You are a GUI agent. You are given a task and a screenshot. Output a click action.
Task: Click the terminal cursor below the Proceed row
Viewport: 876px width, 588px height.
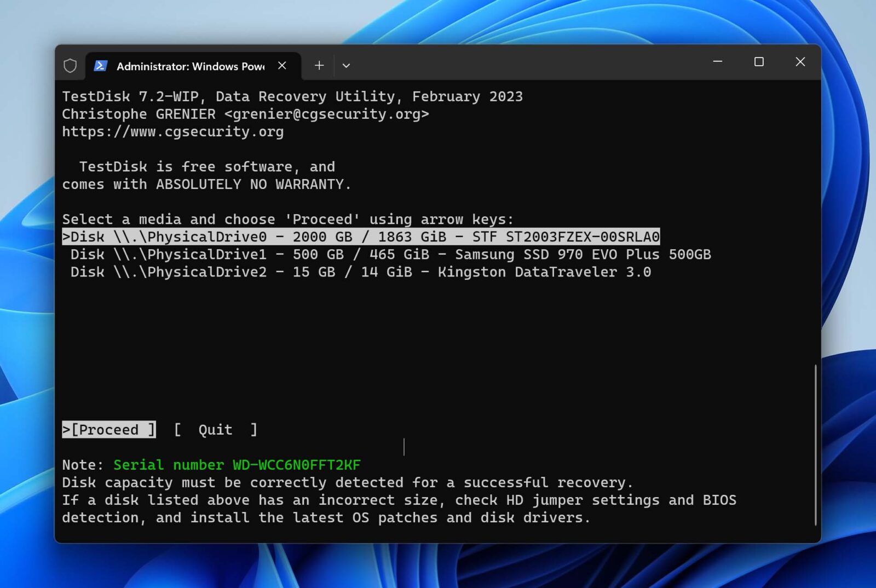pyautogui.click(x=404, y=447)
